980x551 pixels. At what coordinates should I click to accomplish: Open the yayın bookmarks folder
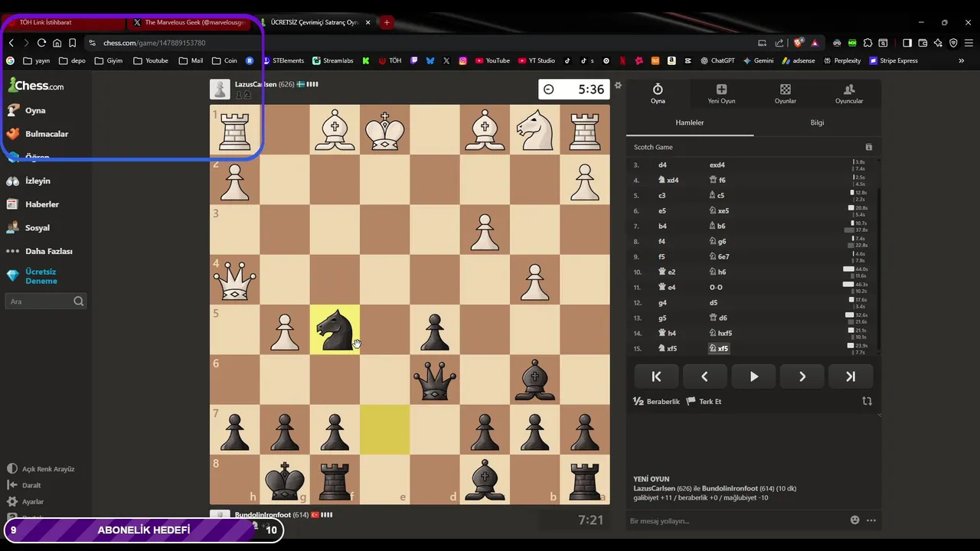tap(37, 60)
